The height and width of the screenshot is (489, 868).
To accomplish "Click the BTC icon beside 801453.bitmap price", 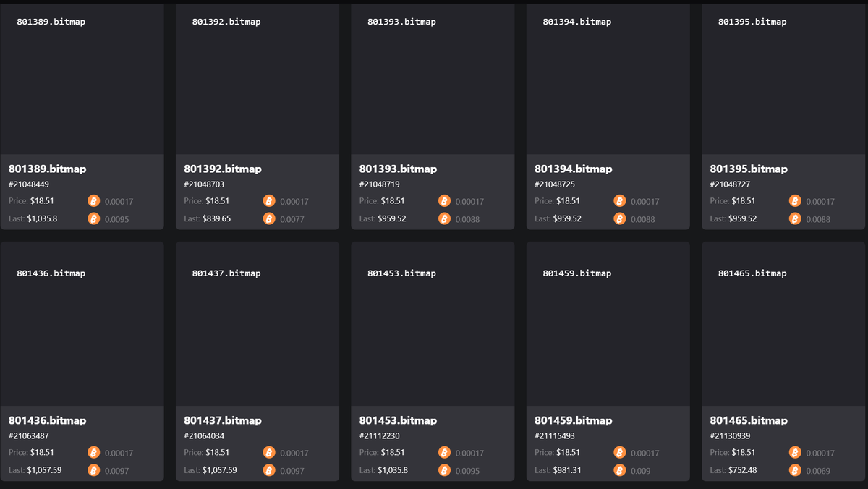I will [444, 452].
